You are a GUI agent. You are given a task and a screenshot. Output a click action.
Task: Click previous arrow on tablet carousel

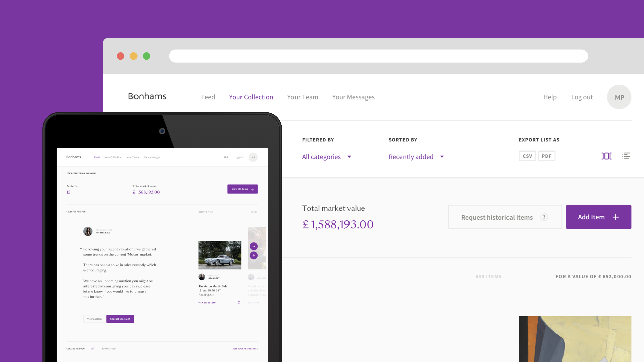254,255
